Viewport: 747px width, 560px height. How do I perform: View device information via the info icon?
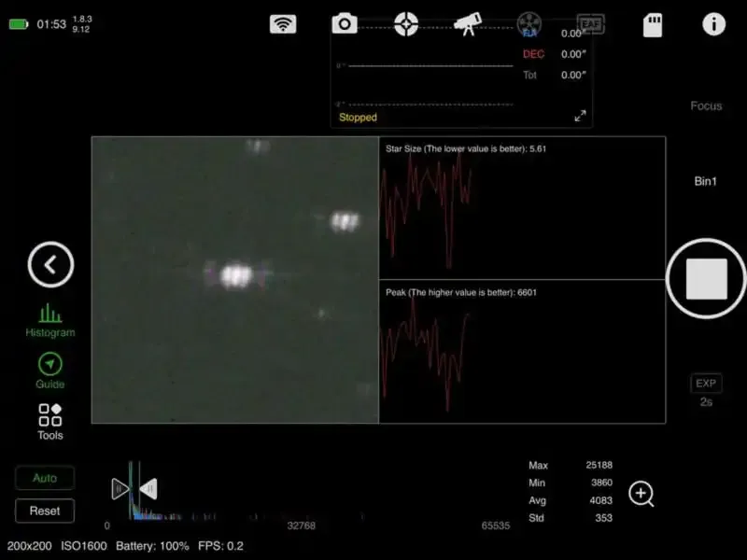tap(713, 23)
